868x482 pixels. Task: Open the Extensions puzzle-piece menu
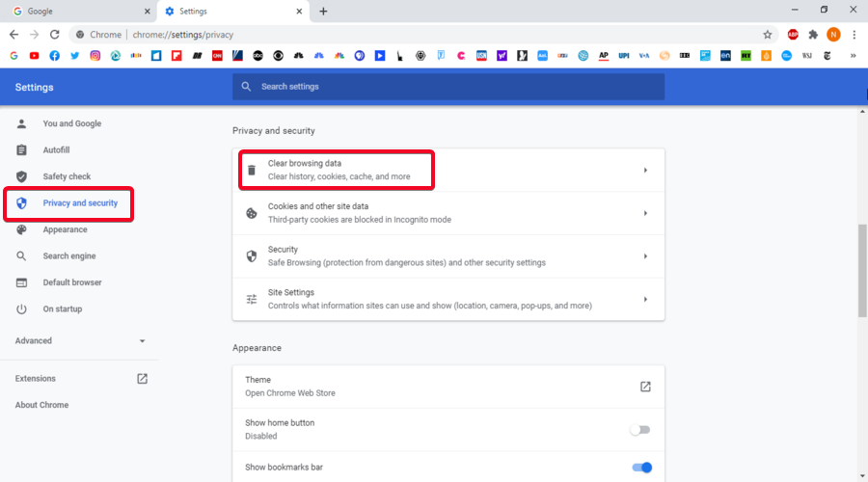[x=813, y=34]
